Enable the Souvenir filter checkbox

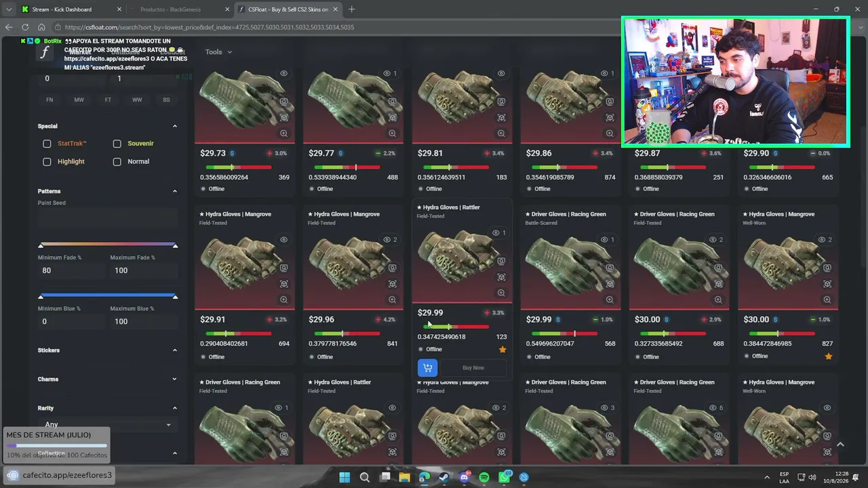click(x=117, y=144)
